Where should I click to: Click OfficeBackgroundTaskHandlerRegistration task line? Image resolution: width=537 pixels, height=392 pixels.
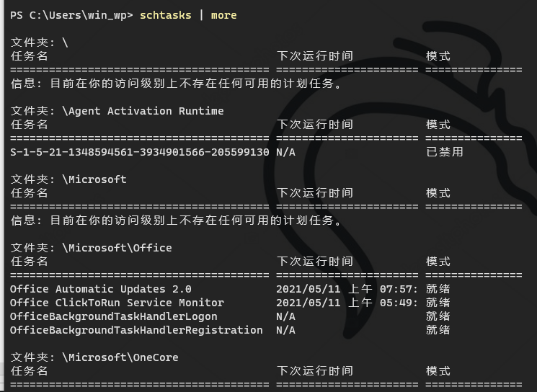click(x=136, y=330)
